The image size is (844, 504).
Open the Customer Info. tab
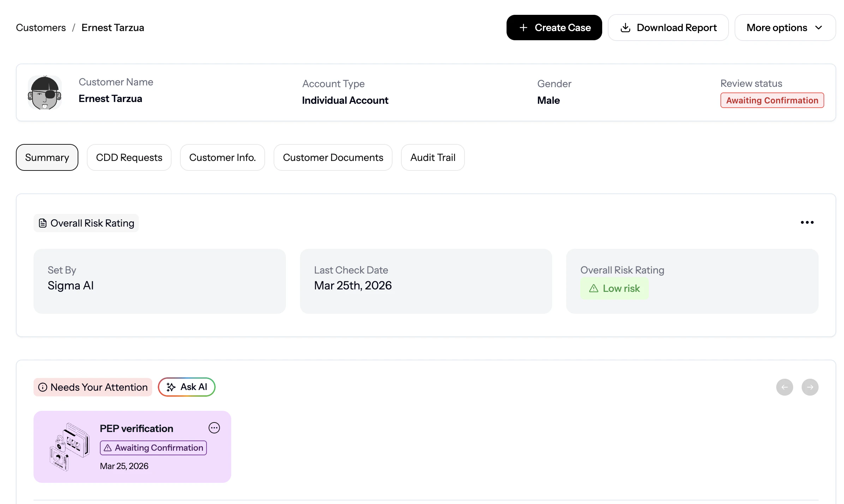click(x=222, y=157)
